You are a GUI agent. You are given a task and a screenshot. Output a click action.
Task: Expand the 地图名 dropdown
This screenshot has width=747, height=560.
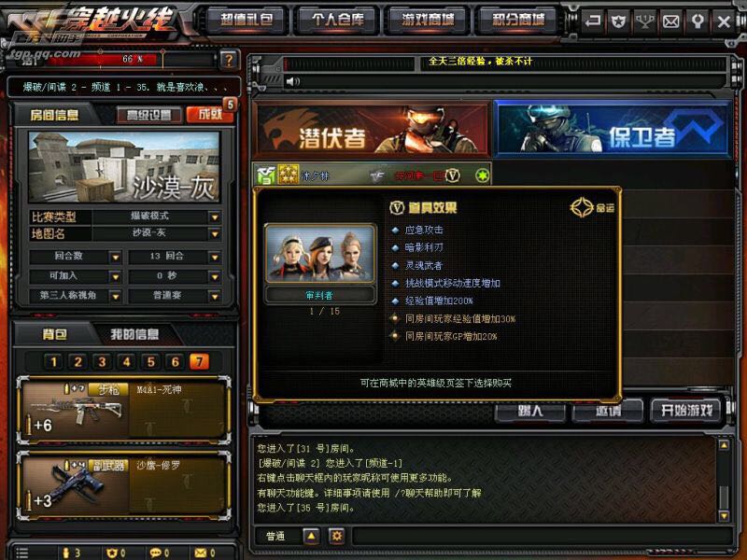[x=215, y=234]
